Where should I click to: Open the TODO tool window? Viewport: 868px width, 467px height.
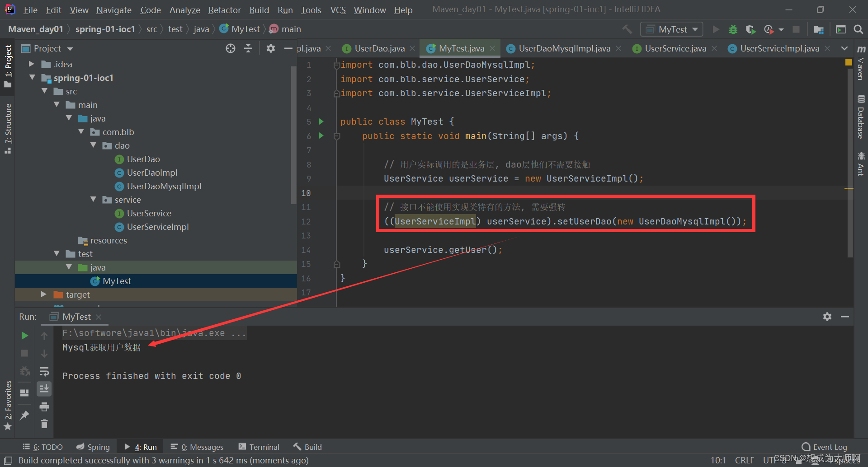(43, 447)
